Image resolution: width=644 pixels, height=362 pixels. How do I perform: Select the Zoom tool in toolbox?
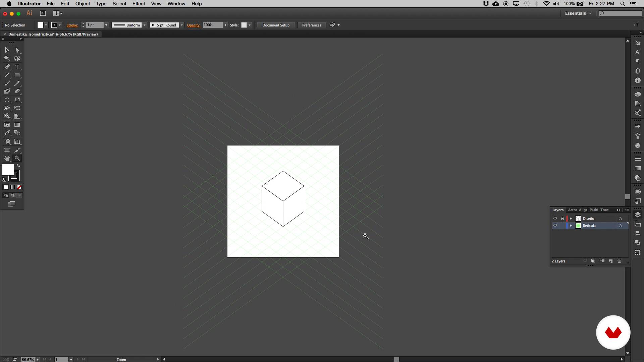(x=17, y=158)
